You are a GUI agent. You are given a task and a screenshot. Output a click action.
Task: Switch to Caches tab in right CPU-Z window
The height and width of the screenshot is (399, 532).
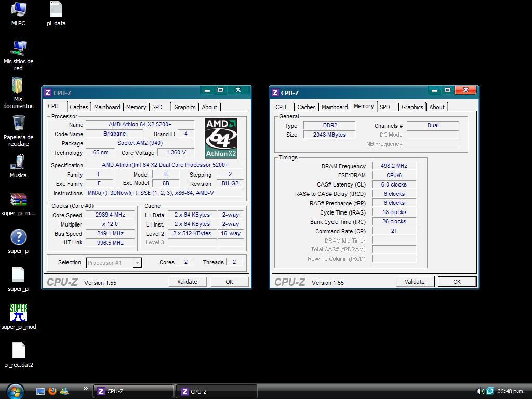[x=307, y=107]
